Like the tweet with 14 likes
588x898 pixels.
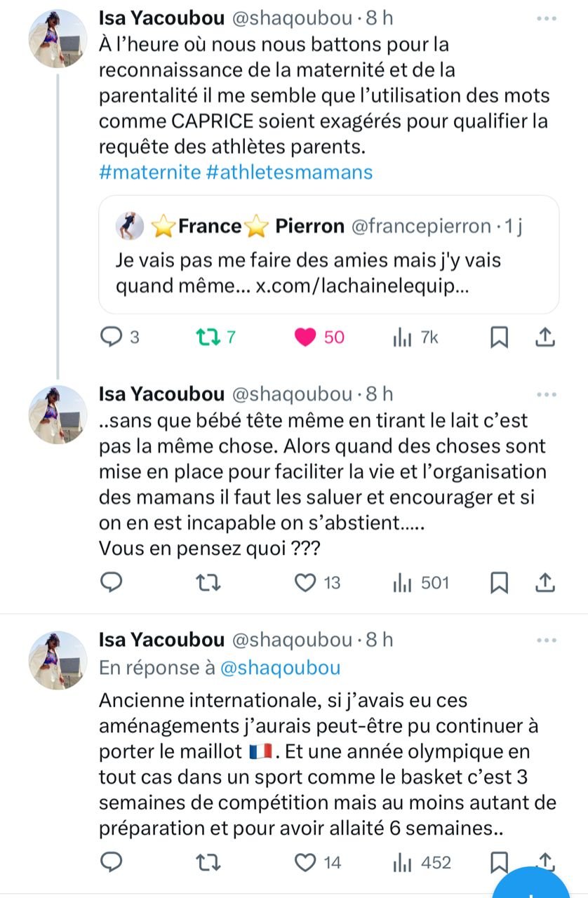(x=305, y=862)
